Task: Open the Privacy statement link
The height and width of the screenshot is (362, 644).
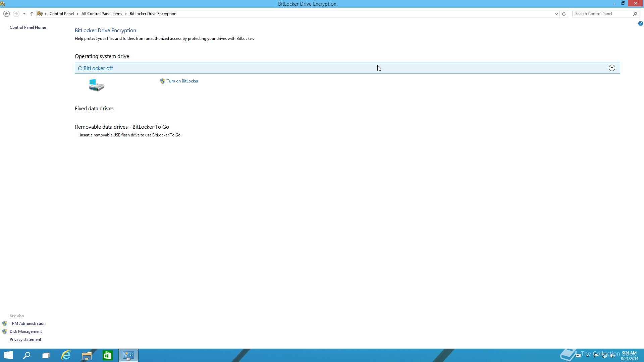Action: pos(25,340)
